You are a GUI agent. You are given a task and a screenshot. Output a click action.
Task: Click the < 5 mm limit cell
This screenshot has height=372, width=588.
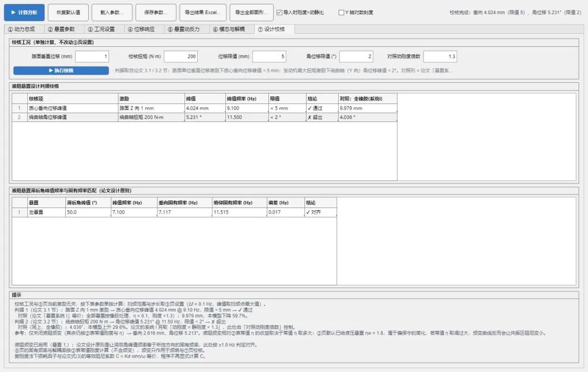pos(287,108)
